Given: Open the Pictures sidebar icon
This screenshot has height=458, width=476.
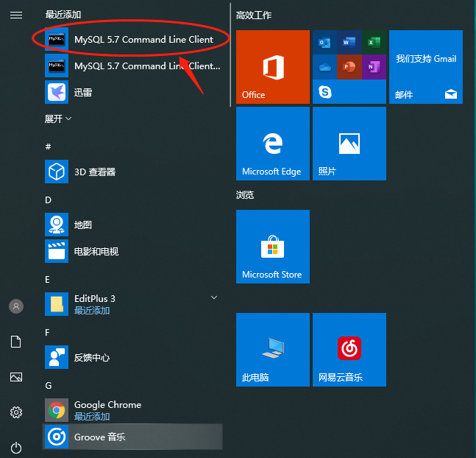Looking at the screenshot, I should (16, 377).
